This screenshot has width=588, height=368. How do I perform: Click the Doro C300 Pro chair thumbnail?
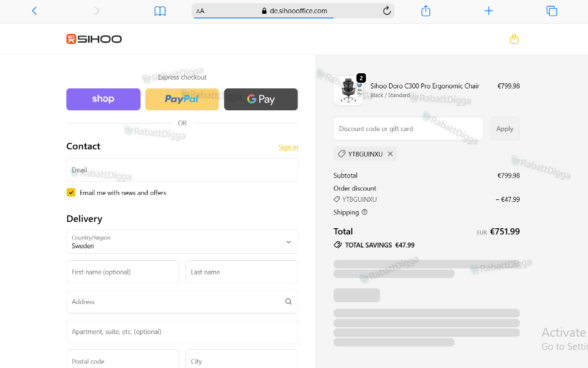point(349,90)
